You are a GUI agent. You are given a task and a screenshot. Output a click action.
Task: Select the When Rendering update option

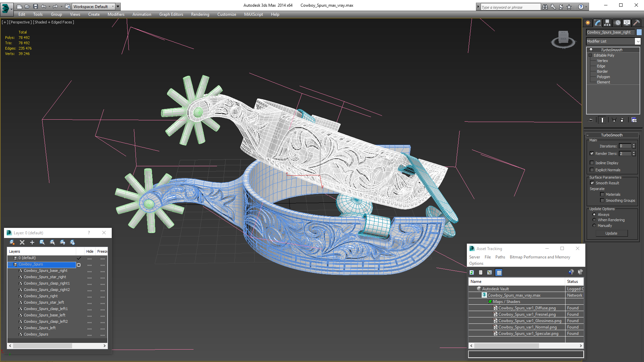click(x=594, y=220)
